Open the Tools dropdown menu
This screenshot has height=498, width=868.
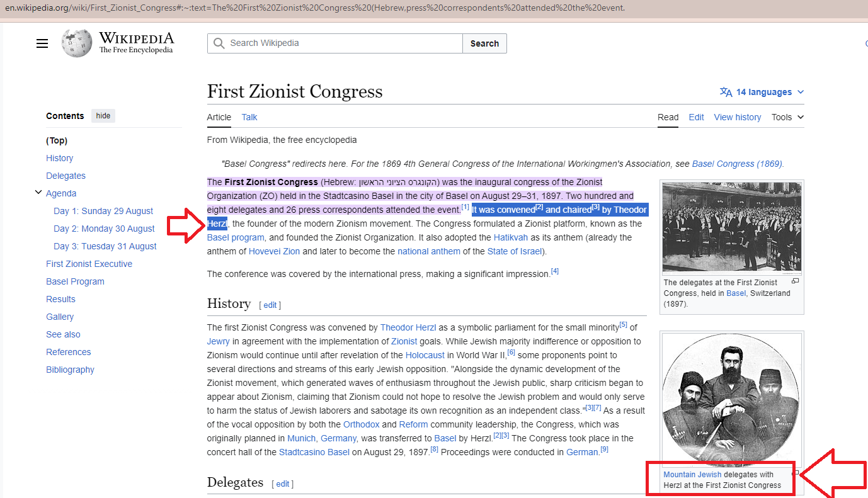(788, 117)
